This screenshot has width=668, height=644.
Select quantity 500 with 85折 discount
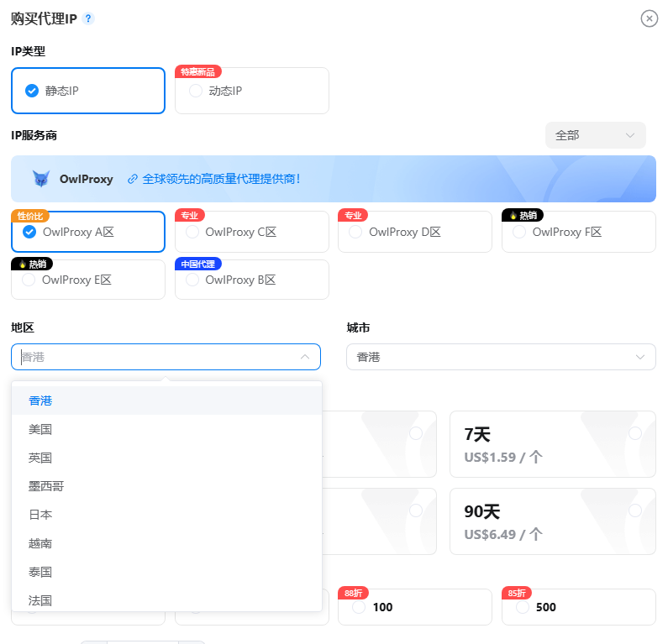[578, 607]
